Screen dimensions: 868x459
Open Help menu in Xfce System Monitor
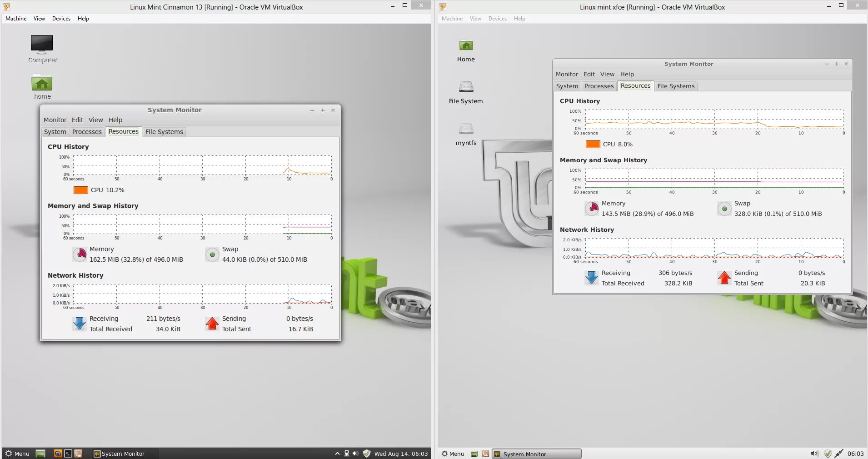(x=627, y=74)
